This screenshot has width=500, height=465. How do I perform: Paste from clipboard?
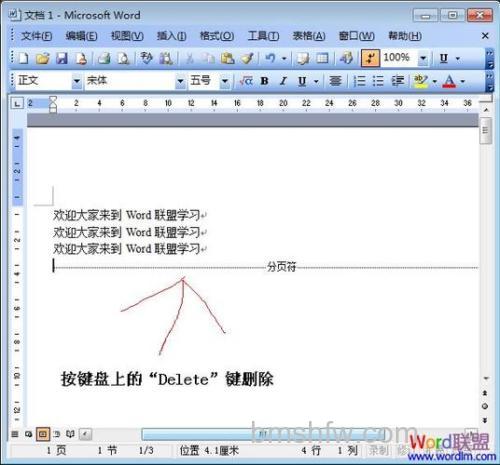tap(228, 58)
